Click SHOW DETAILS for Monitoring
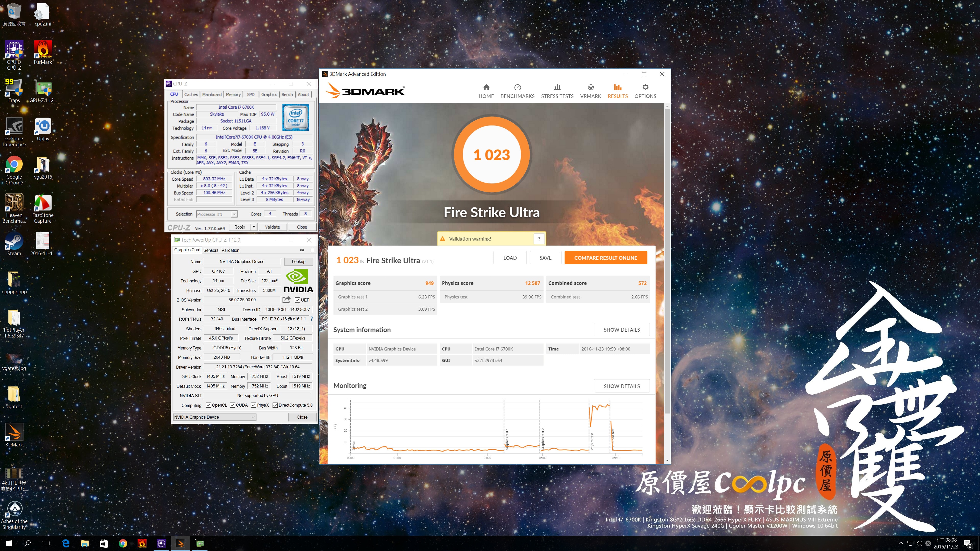 pyautogui.click(x=622, y=386)
